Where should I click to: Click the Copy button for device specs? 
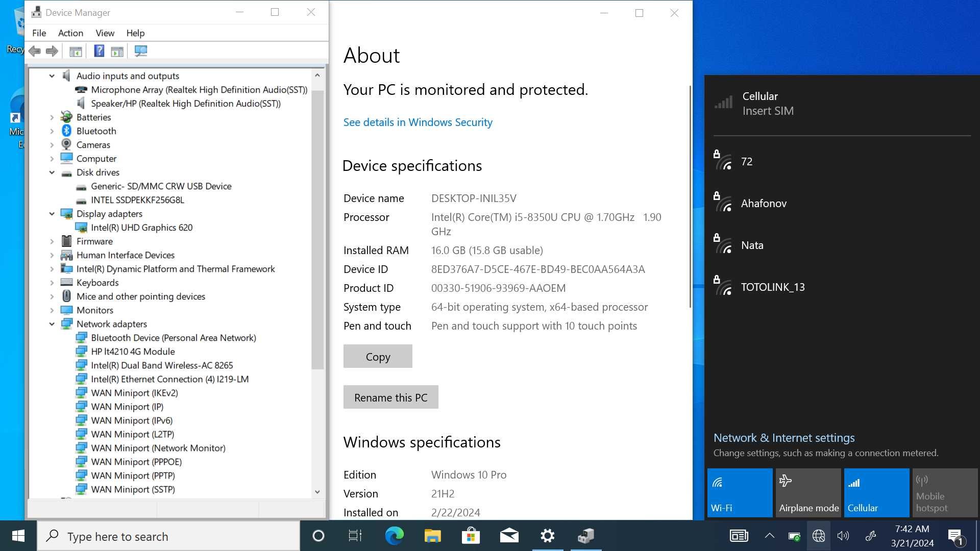pos(378,356)
